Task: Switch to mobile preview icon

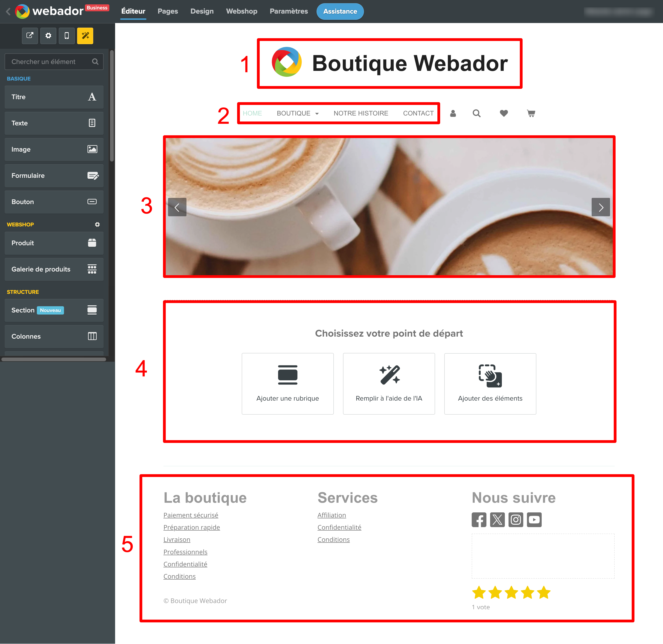Action: tap(67, 35)
